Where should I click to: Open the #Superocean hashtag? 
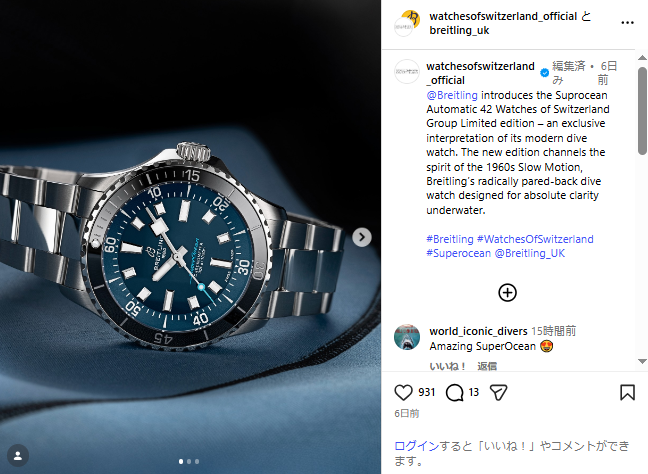459,253
